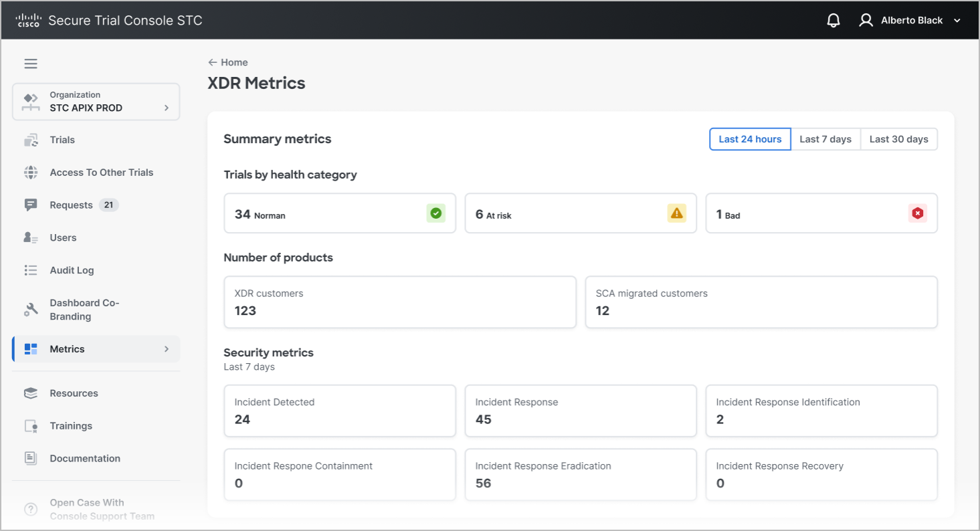980x531 pixels.
Task: Click the XDR customers card
Action: pos(400,302)
